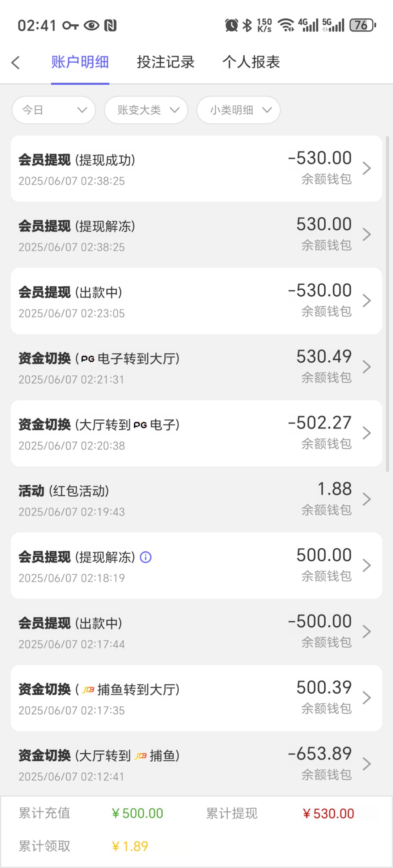Tap the JDB logo in 捕鱼转到大厅 entry
The width and height of the screenshot is (393, 868).
[88, 690]
